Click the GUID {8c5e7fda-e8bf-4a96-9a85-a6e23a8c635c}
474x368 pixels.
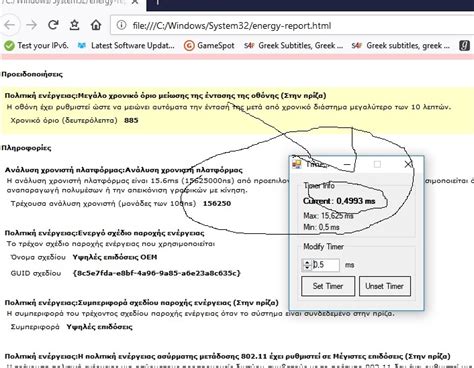pyautogui.click(x=156, y=273)
